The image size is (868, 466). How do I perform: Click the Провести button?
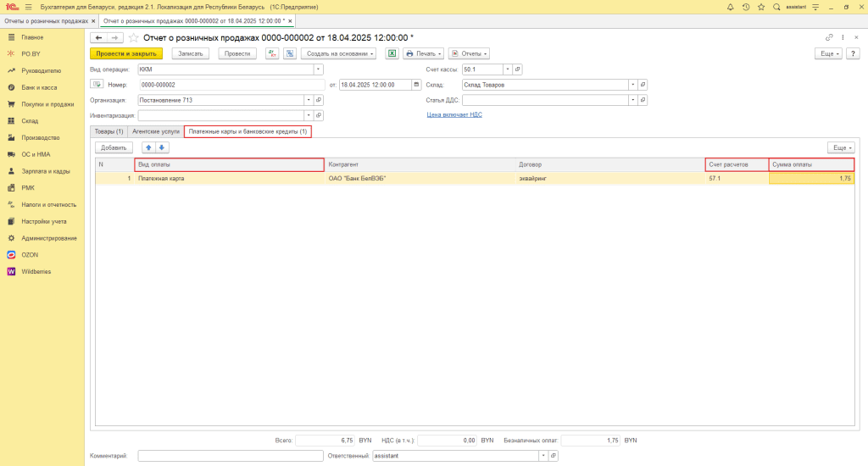coord(237,53)
